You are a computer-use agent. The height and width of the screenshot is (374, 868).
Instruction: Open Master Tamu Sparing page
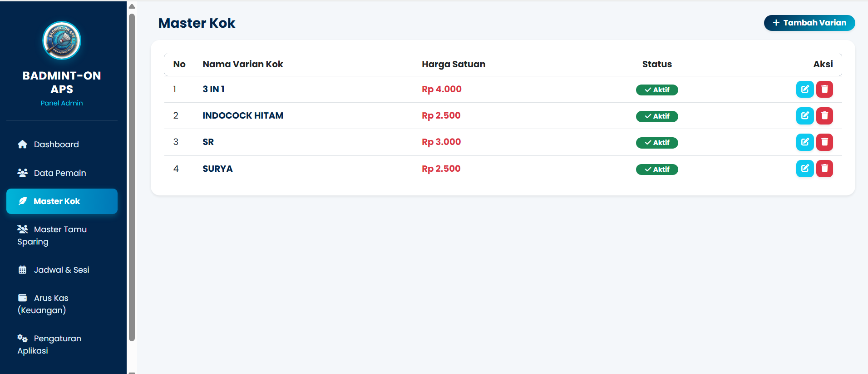point(62,235)
